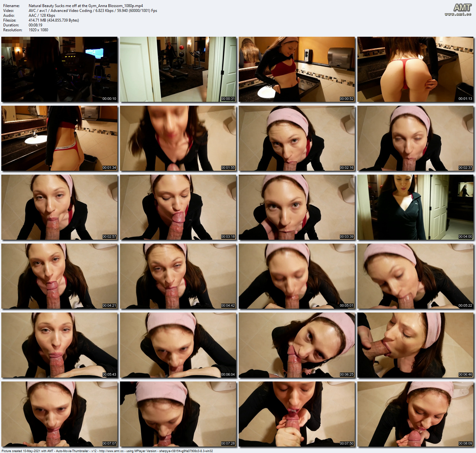Open the www.amt.cc link under the logo
The height and width of the screenshot is (453, 476).
click(x=458, y=14)
